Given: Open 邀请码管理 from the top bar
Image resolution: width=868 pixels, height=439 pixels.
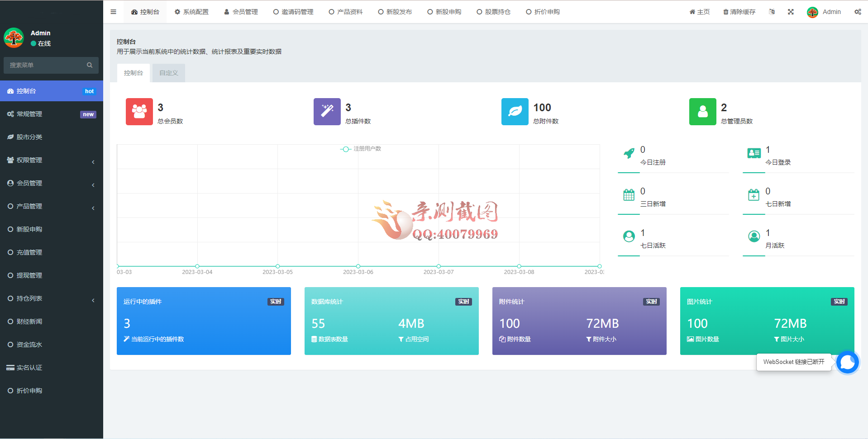Looking at the screenshot, I should point(293,12).
